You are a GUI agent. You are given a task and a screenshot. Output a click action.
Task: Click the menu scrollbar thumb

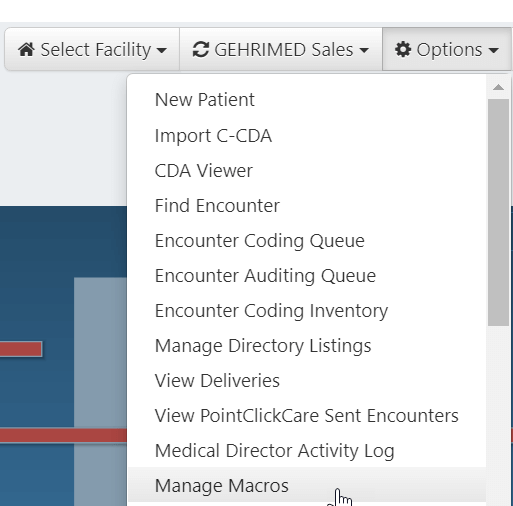[498, 212]
